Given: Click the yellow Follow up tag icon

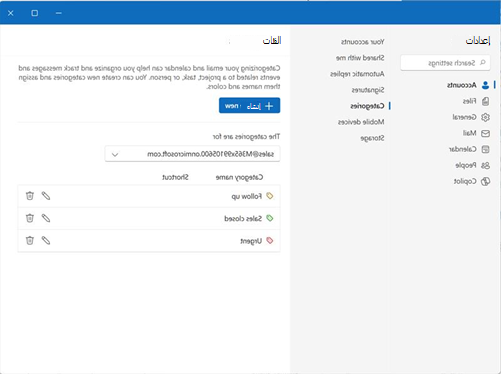Looking at the screenshot, I should point(270,196).
